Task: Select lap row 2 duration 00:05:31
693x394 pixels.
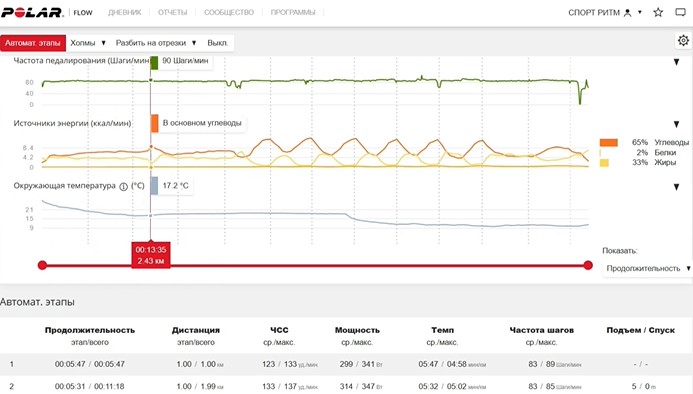Action: tap(90, 386)
